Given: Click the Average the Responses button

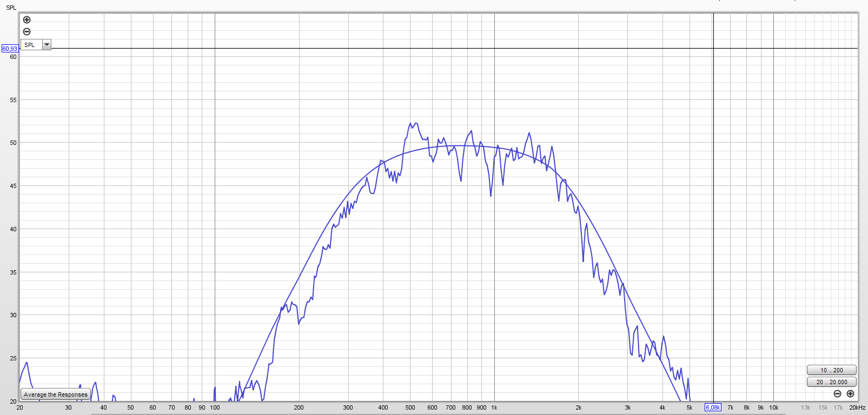Looking at the screenshot, I should (x=56, y=394).
